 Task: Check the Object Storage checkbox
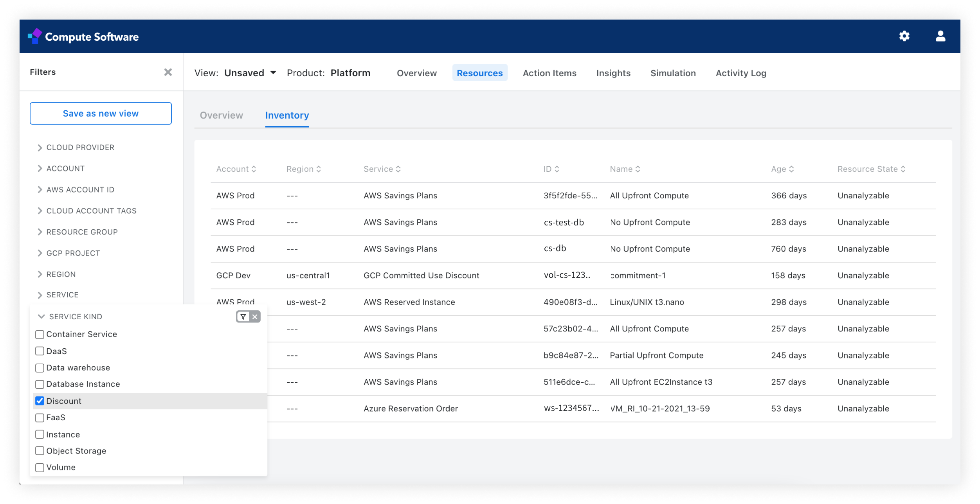point(40,451)
